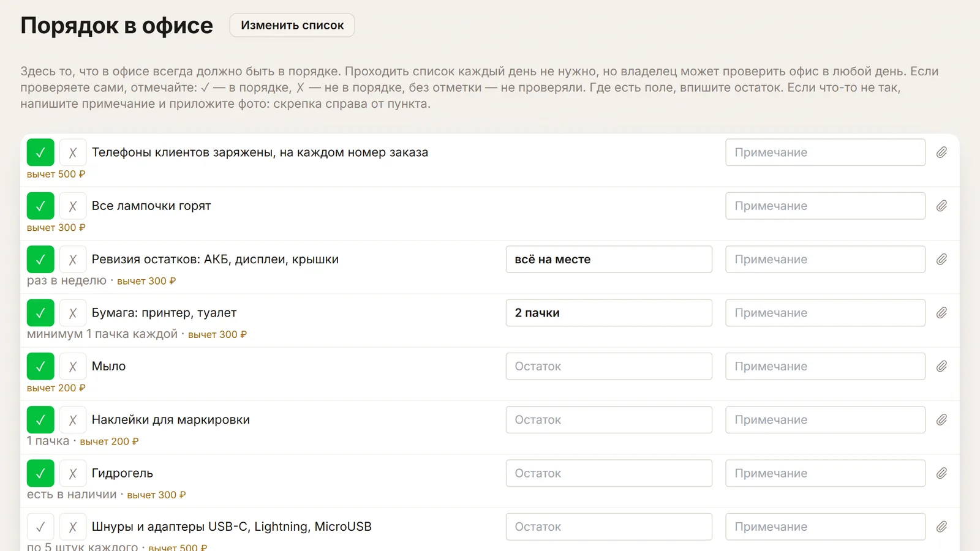Attach photo to the client phones row
The width and height of the screenshot is (980, 551).
(941, 152)
